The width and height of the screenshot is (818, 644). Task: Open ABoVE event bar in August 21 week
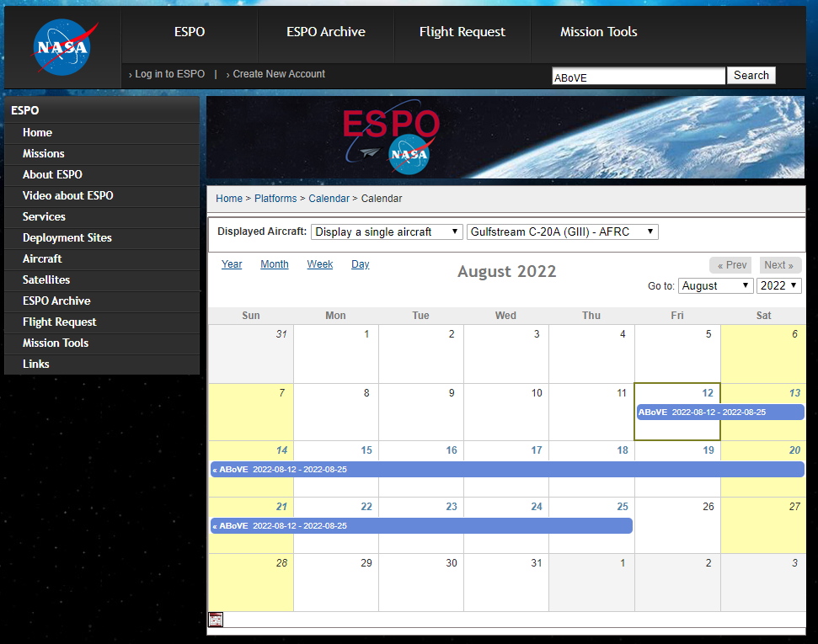[x=421, y=525]
